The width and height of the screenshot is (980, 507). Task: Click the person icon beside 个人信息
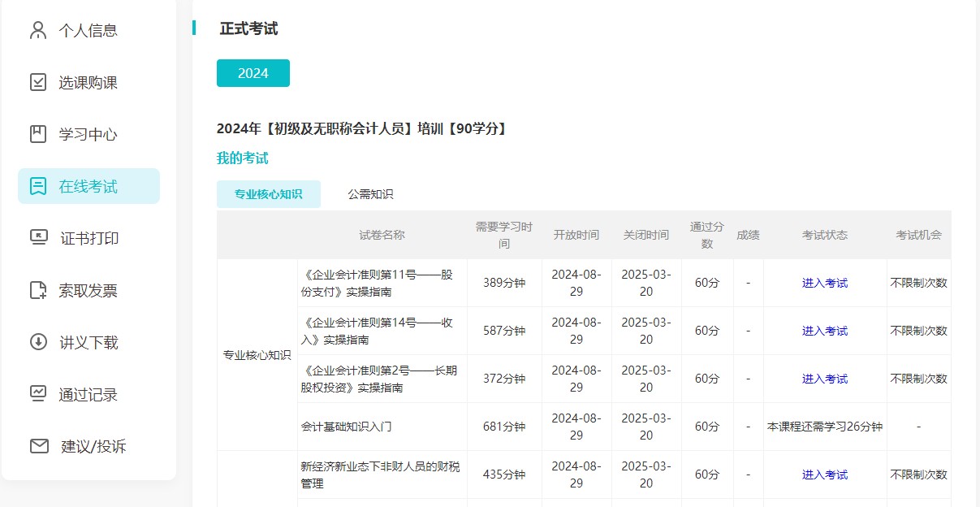point(38,30)
